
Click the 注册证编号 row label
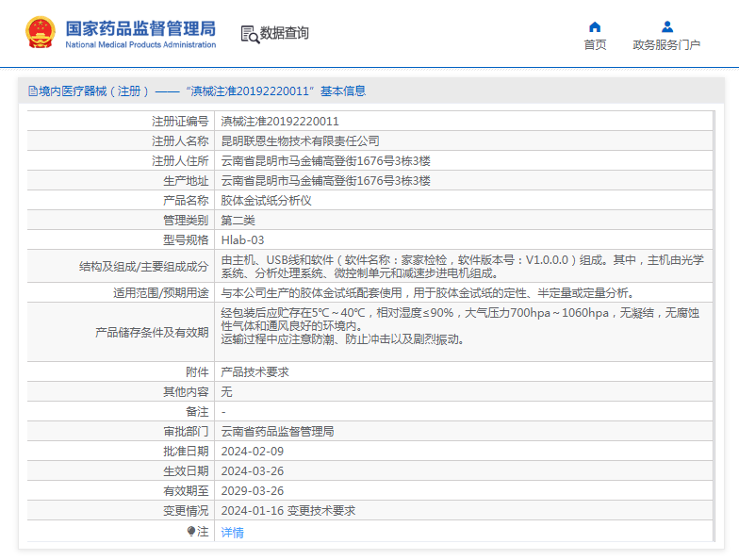click(180, 122)
